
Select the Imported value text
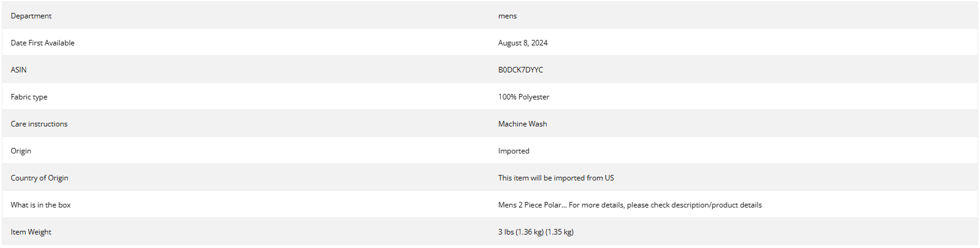[x=514, y=151]
